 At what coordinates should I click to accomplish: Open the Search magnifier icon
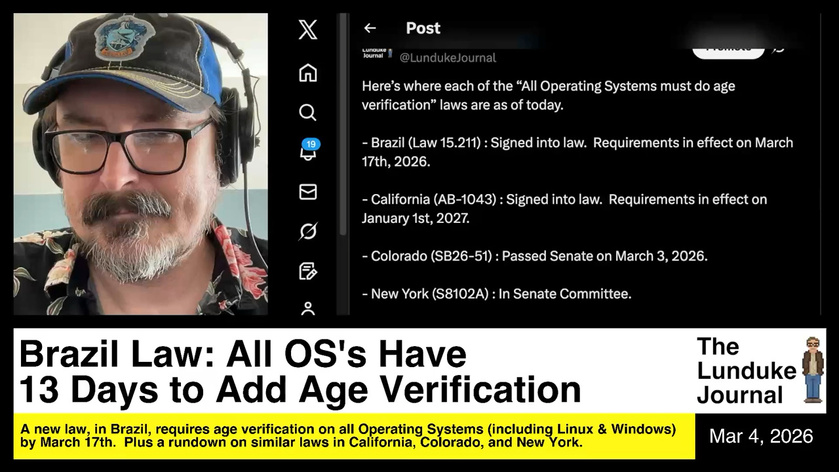[308, 112]
